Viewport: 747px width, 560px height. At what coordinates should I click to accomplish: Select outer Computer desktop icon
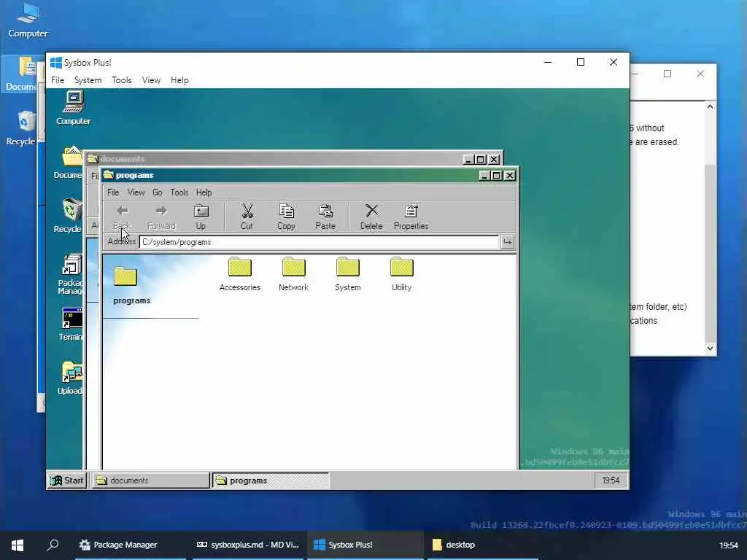[x=28, y=20]
